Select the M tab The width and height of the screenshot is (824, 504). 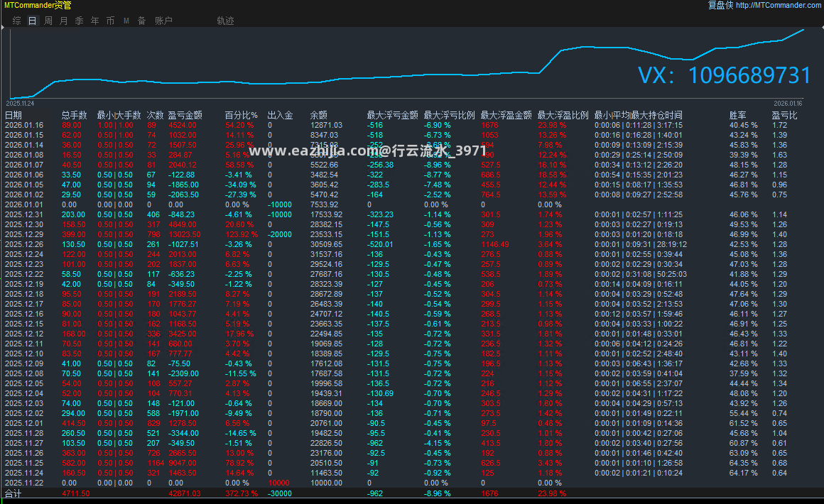126,21
